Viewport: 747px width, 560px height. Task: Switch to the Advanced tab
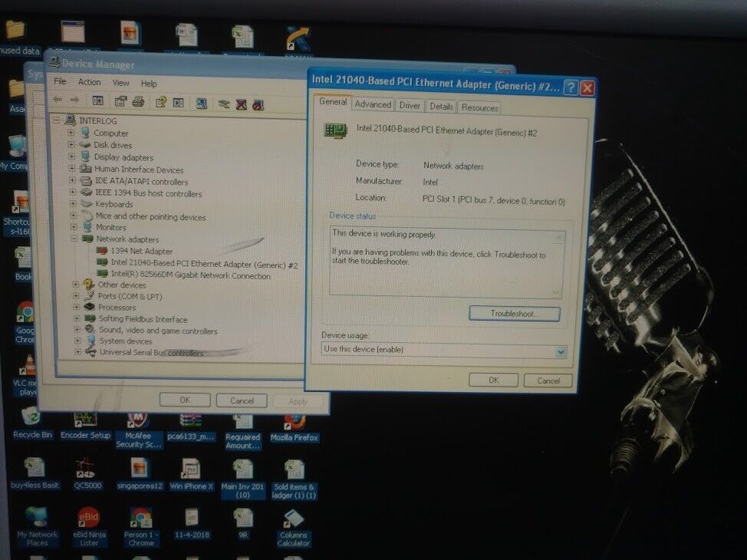coord(373,104)
